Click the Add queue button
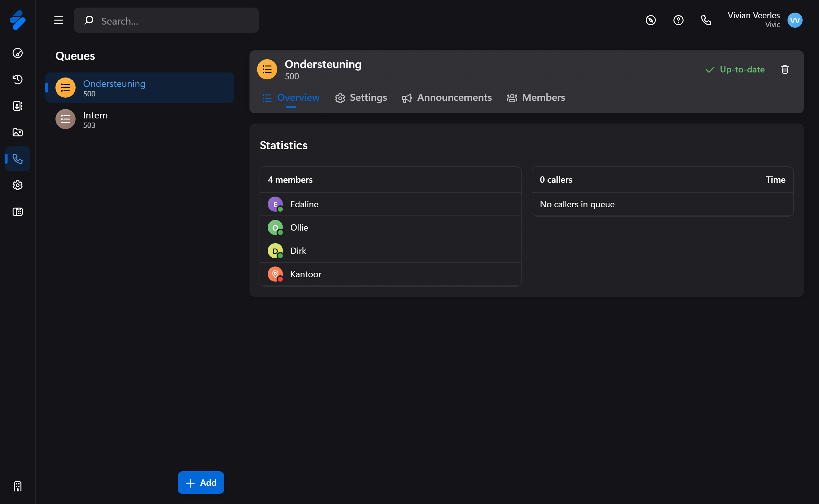This screenshot has width=819, height=504. pyautogui.click(x=201, y=482)
